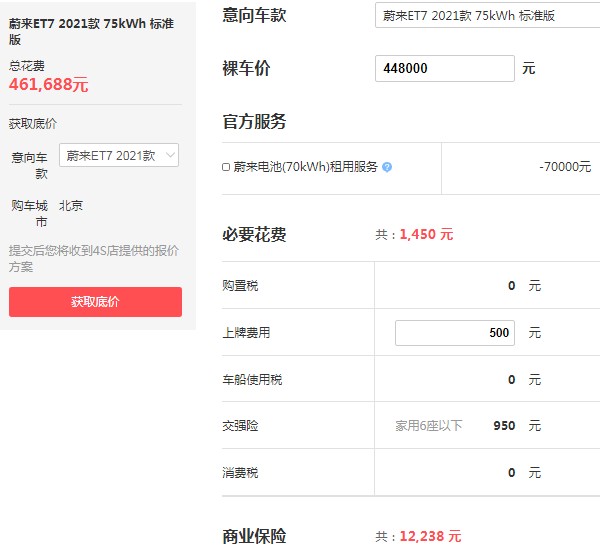The height and width of the screenshot is (558, 600).
Task: Click the battery rental help question-mark icon
Action: (387, 167)
